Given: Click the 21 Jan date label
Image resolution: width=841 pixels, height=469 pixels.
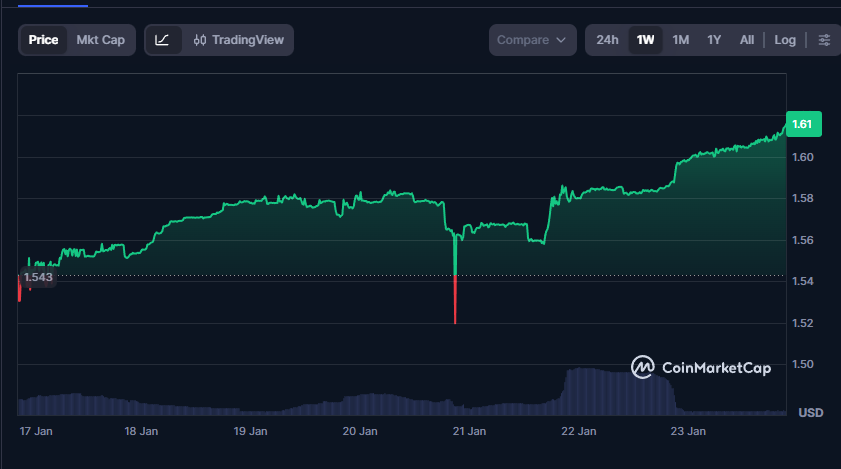Looking at the screenshot, I should (x=469, y=431).
